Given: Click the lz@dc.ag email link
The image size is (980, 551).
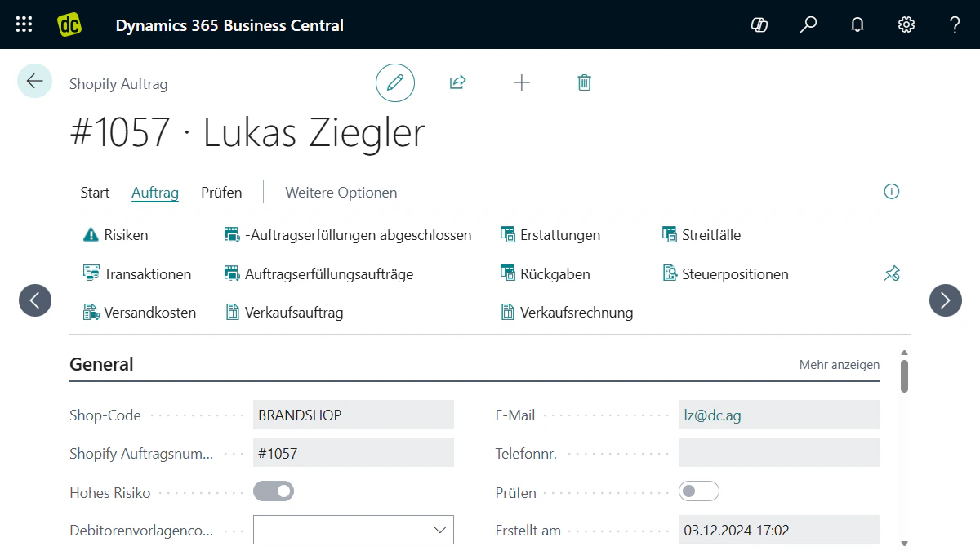Looking at the screenshot, I should tap(712, 415).
